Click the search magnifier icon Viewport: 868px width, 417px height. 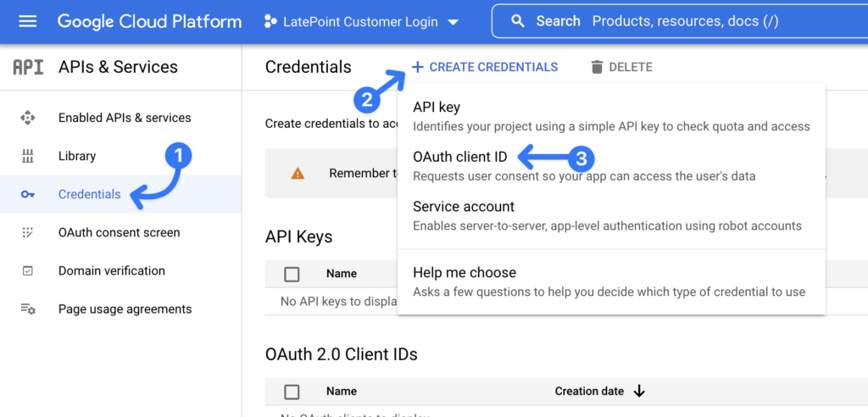pyautogui.click(x=518, y=21)
